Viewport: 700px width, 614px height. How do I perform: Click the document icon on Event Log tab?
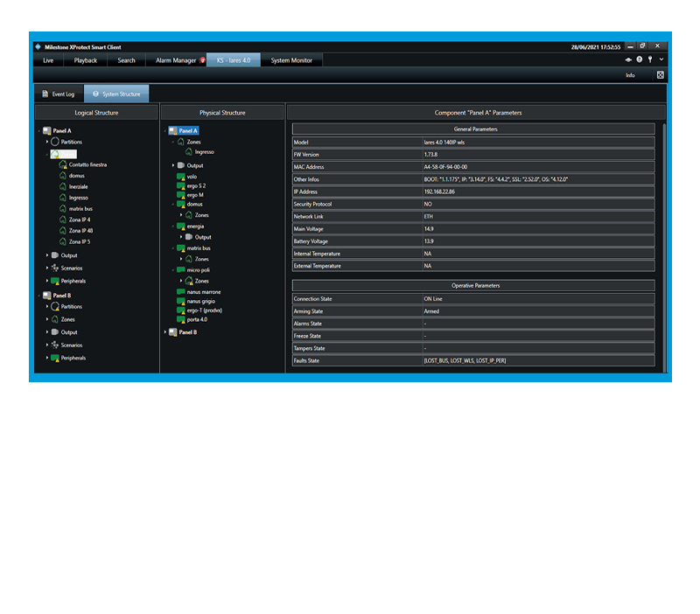(45, 94)
